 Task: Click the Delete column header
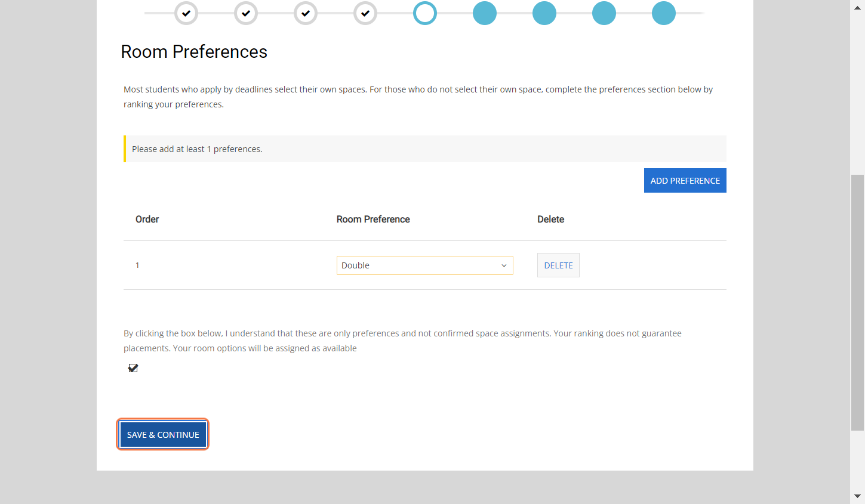click(x=550, y=219)
